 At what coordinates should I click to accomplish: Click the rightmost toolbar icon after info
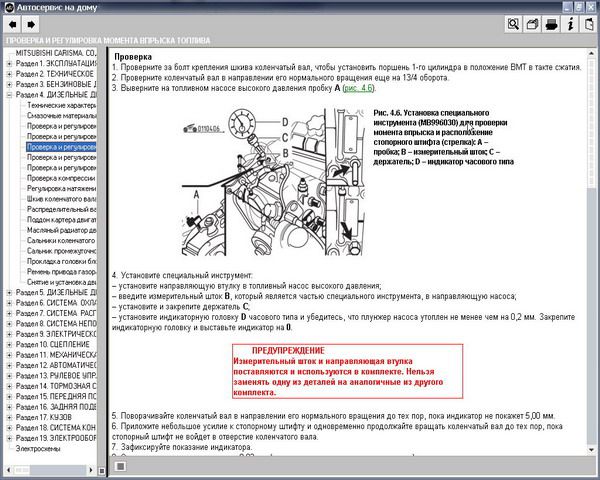coord(588,23)
